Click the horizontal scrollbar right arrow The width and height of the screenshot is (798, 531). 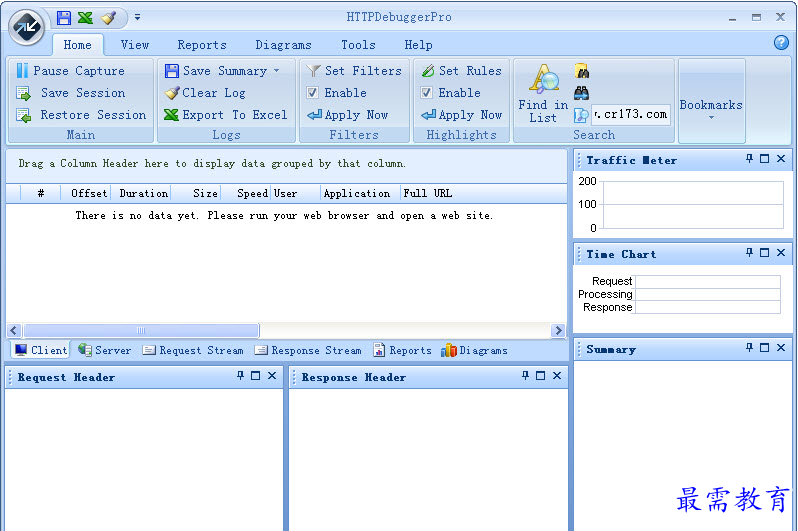(558, 330)
